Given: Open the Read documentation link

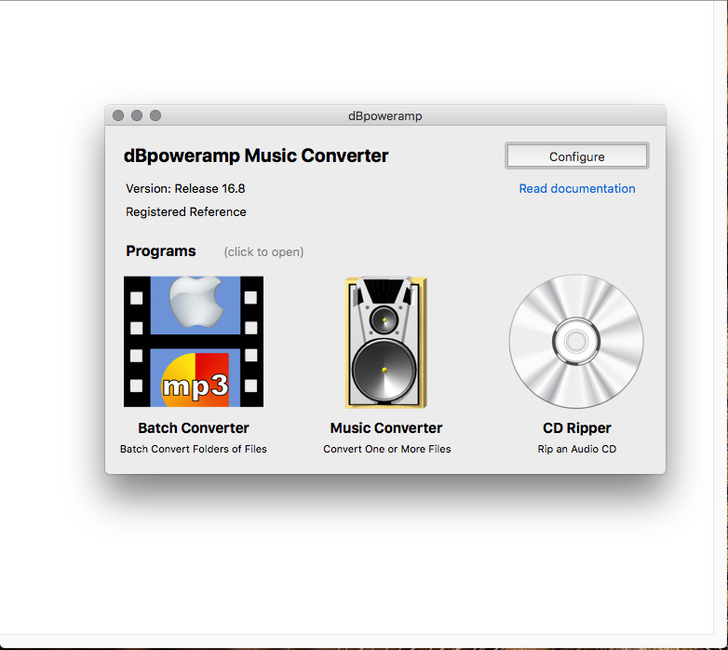Looking at the screenshot, I should pyautogui.click(x=576, y=188).
